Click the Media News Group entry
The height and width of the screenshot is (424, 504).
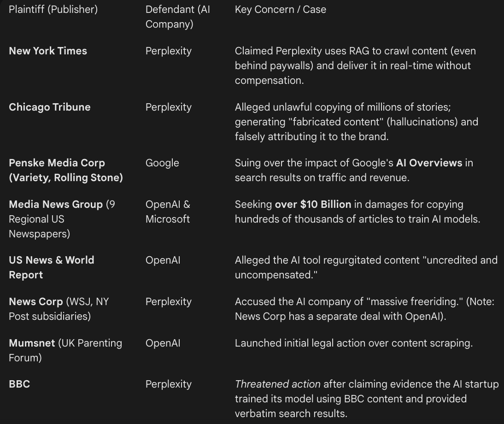pyautogui.click(x=62, y=219)
